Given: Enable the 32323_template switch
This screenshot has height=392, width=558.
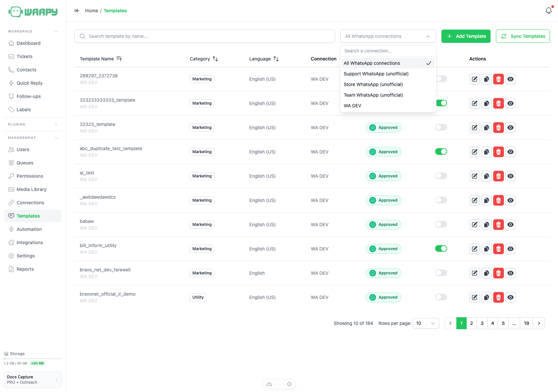Looking at the screenshot, I should coord(441,127).
